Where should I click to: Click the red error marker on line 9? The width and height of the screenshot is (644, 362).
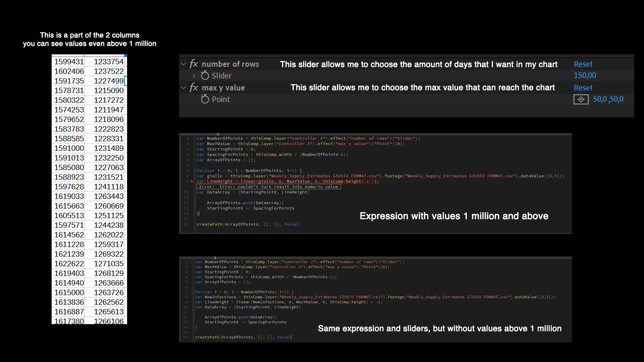click(x=192, y=181)
